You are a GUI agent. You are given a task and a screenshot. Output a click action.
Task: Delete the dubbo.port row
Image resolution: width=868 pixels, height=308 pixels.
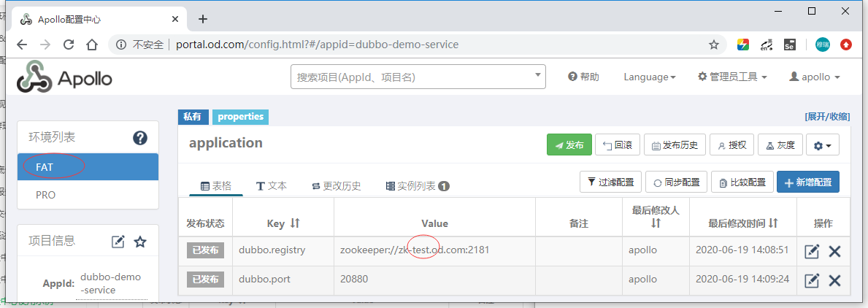[x=835, y=280]
